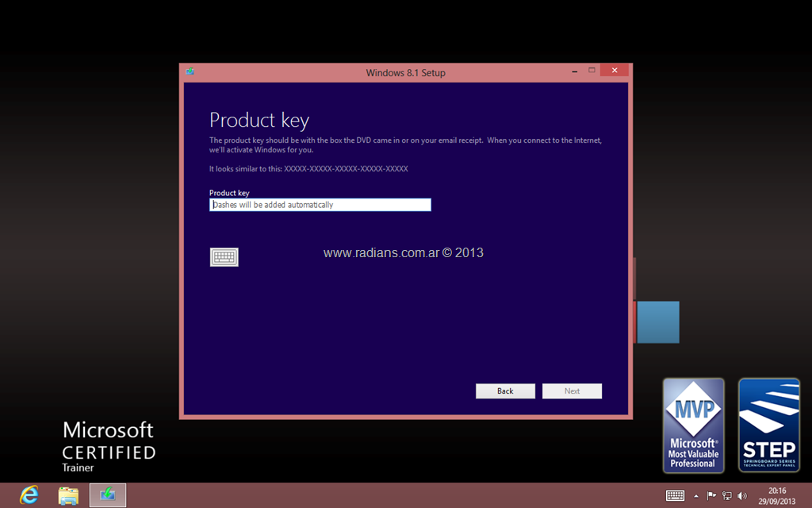Viewport: 812px width, 508px height.
Task: Click the Microsoft MVP badge
Action: coord(693,425)
